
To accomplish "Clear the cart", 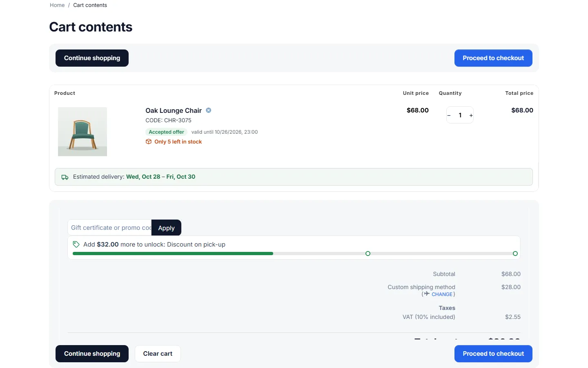I will (x=158, y=354).
